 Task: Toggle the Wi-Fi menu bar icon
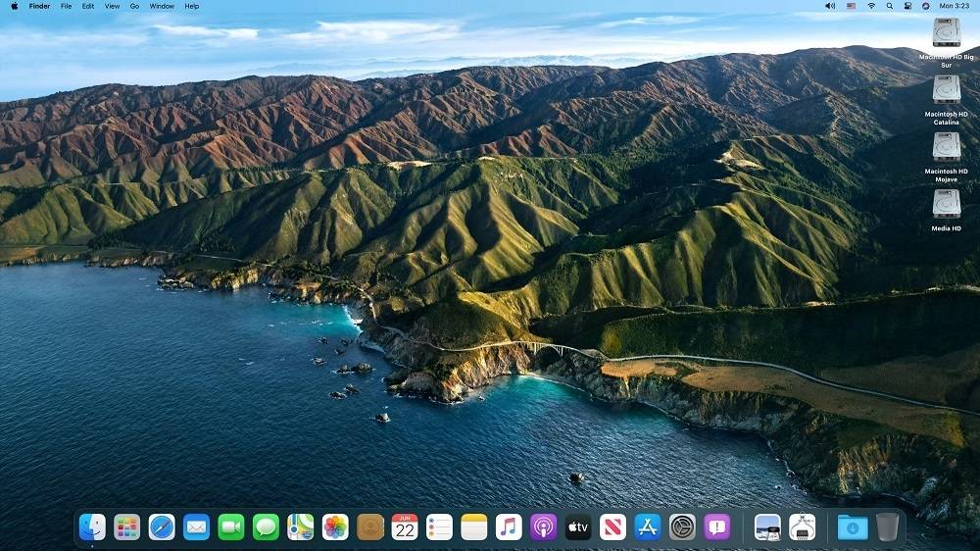(870, 6)
